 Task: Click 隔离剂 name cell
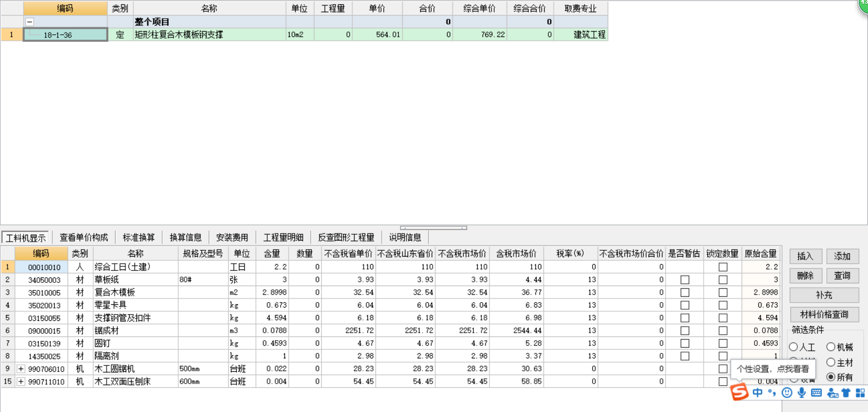click(x=136, y=356)
